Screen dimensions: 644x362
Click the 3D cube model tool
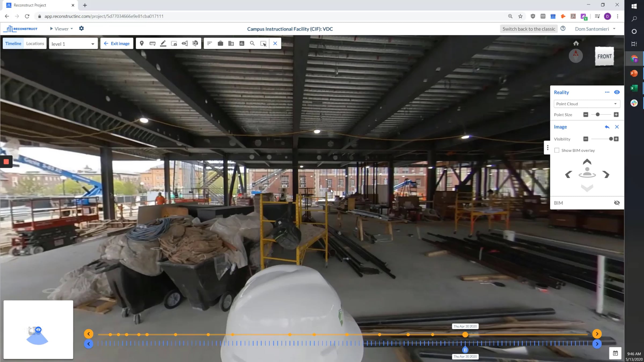[x=195, y=43]
